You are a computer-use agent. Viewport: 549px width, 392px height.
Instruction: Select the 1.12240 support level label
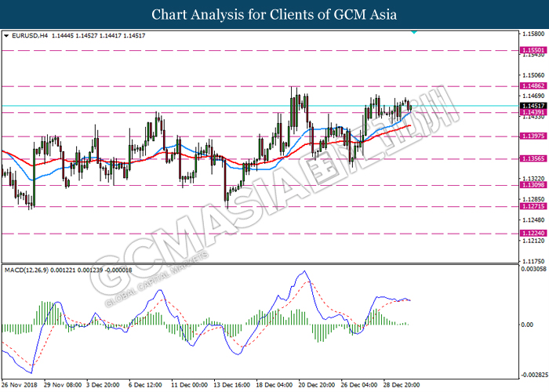tap(533, 233)
